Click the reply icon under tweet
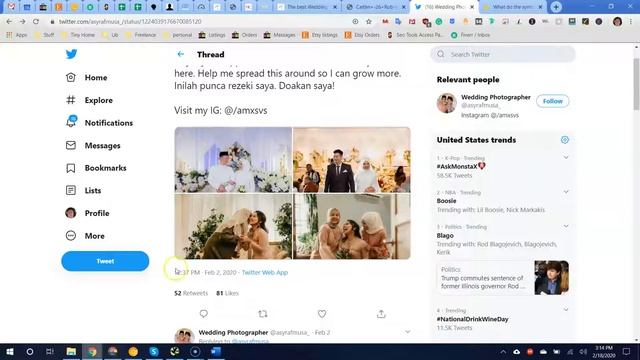Viewport: 640px width, 360px height. click(204, 313)
